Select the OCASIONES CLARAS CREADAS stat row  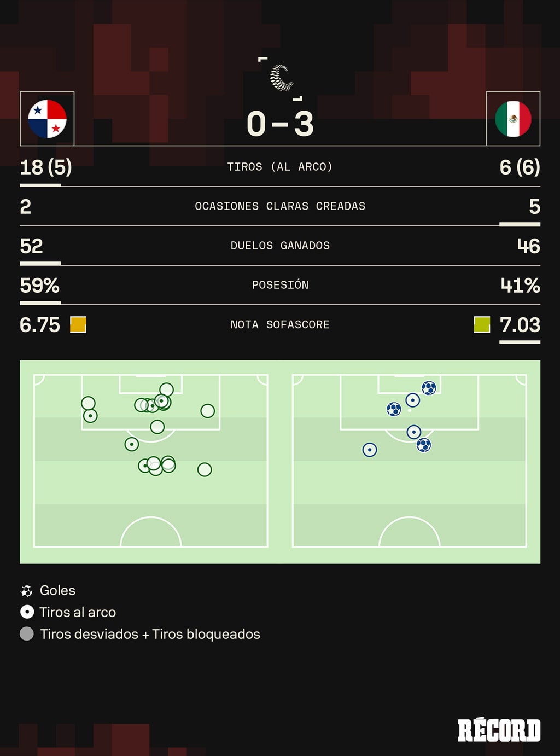click(x=280, y=206)
